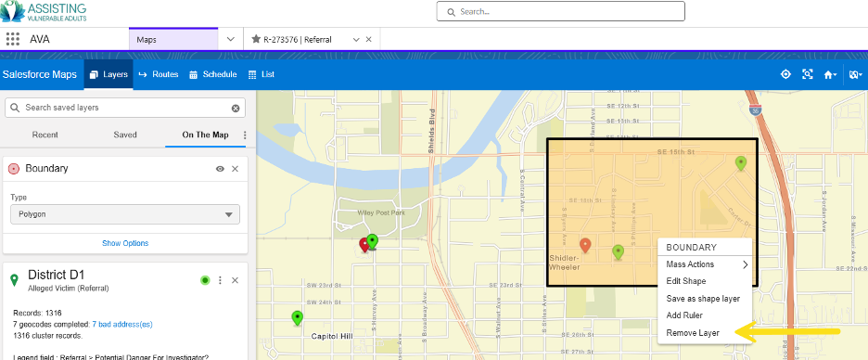Open the On The Map more options menu
868x360 pixels.
point(245,135)
